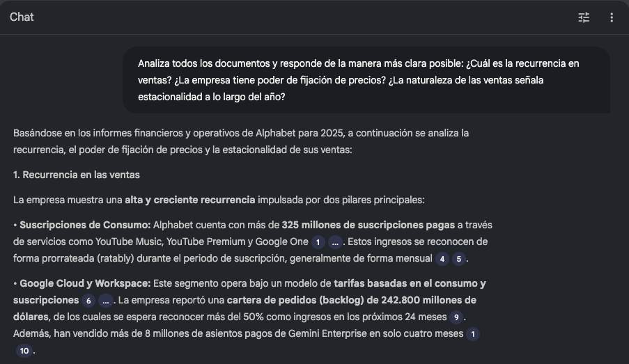This screenshot has height=364, width=629.
Task: Open the chat configuration sliders icon
Action: click(x=584, y=17)
